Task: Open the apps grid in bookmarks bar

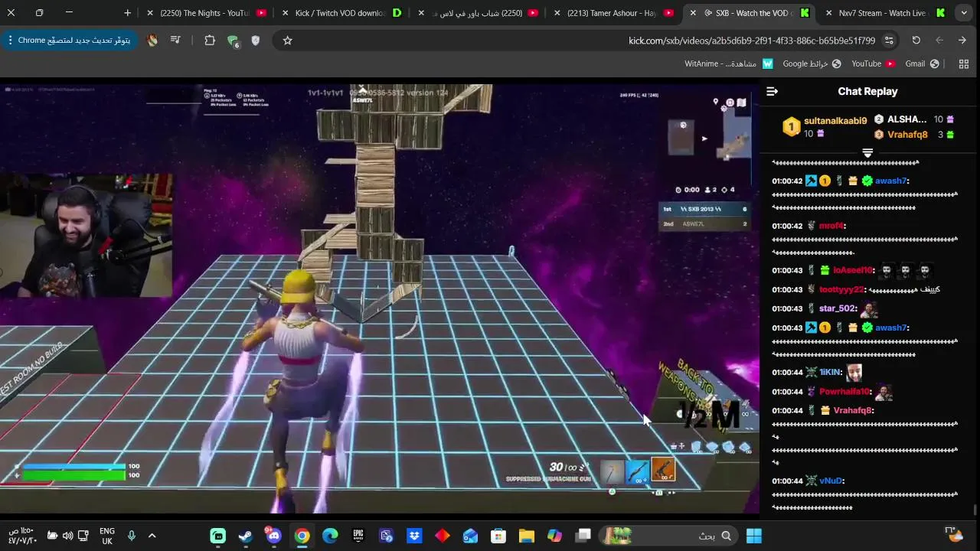Action: [x=964, y=64]
